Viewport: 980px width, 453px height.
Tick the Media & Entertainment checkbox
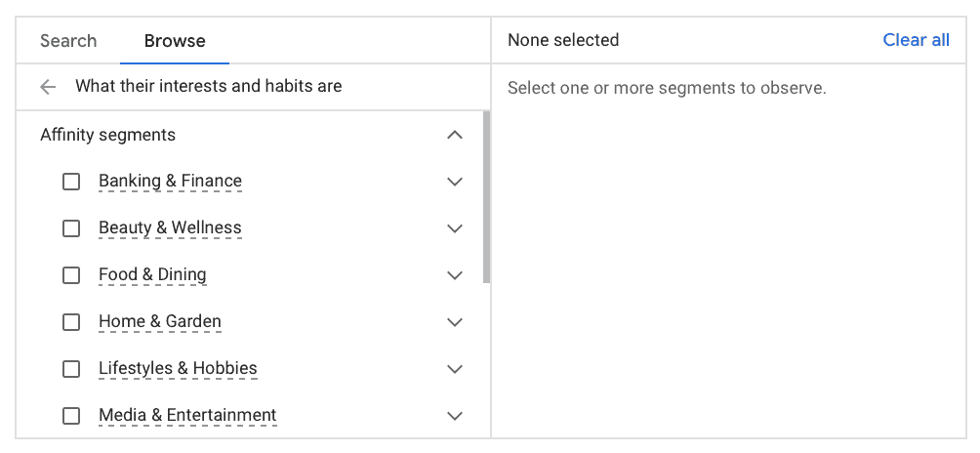coord(71,416)
